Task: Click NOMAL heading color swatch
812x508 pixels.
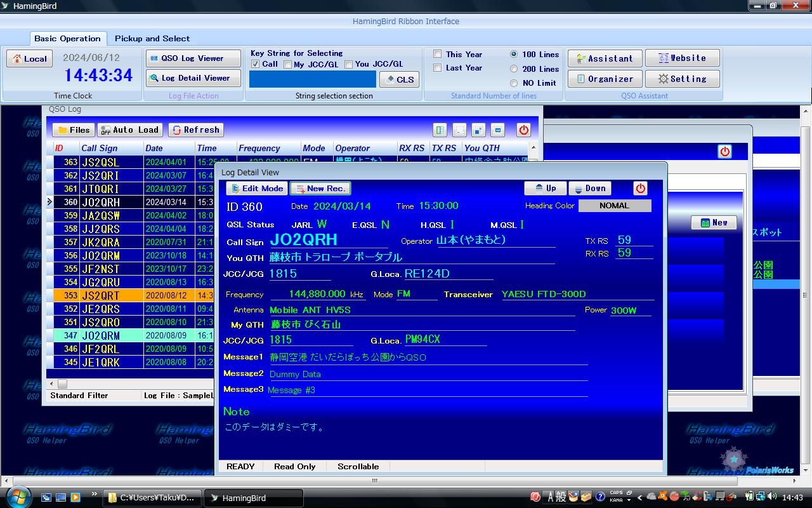Action: point(615,206)
